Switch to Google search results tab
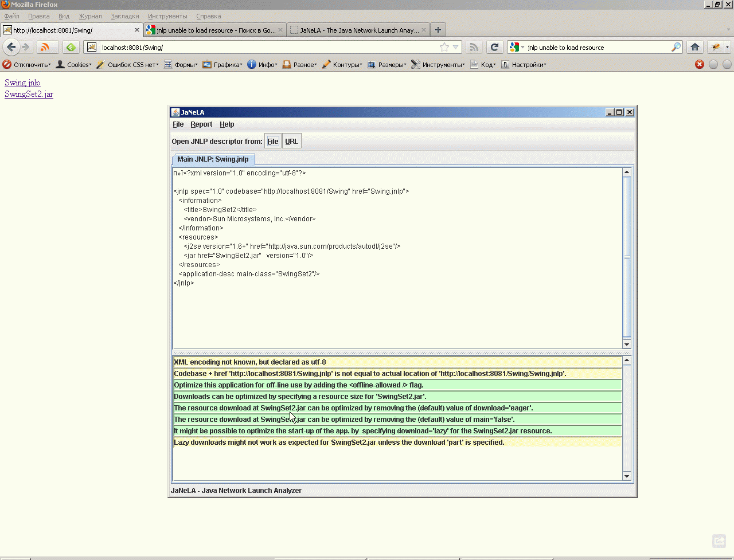This screenshot has width=734, height=560. click(x=215, y=30)
